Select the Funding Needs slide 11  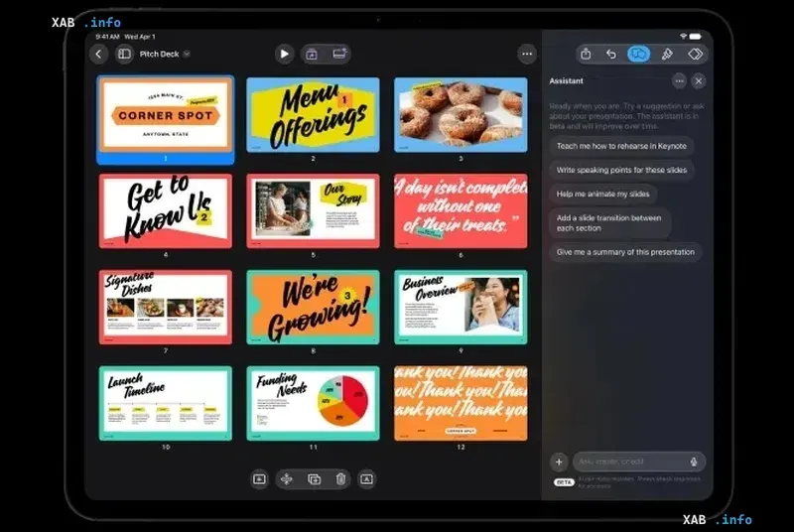coord(313,403)
